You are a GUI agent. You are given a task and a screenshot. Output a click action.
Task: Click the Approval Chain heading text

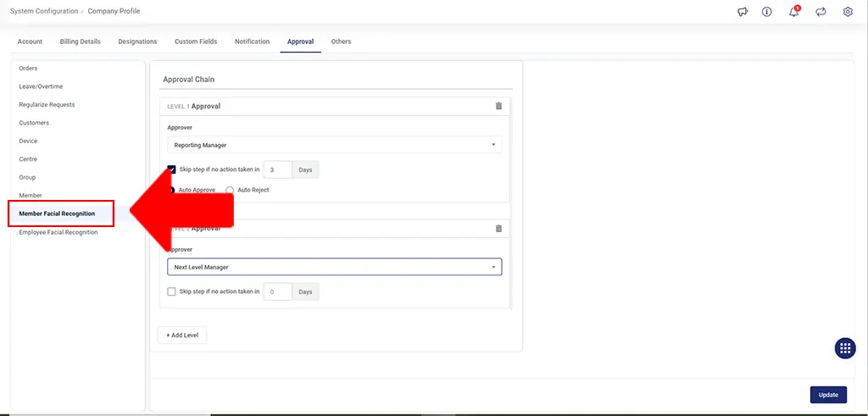point(189,80)
